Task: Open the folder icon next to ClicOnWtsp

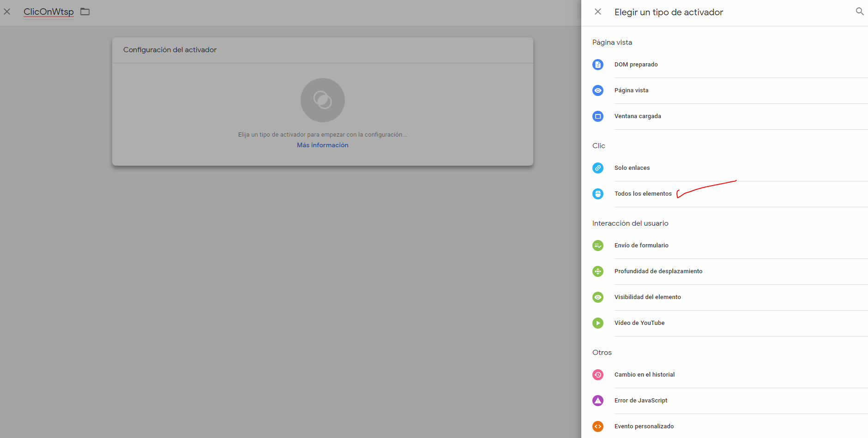Action: point(85,12)
